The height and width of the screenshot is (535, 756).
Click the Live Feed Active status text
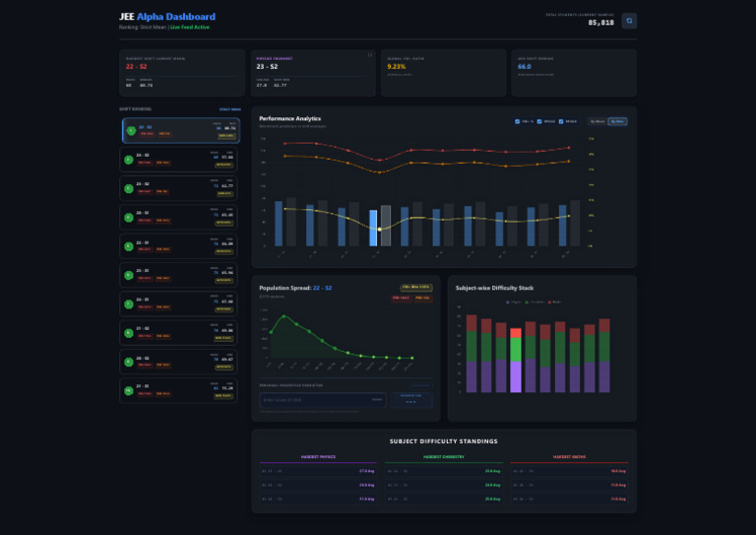tap(190, 27)
